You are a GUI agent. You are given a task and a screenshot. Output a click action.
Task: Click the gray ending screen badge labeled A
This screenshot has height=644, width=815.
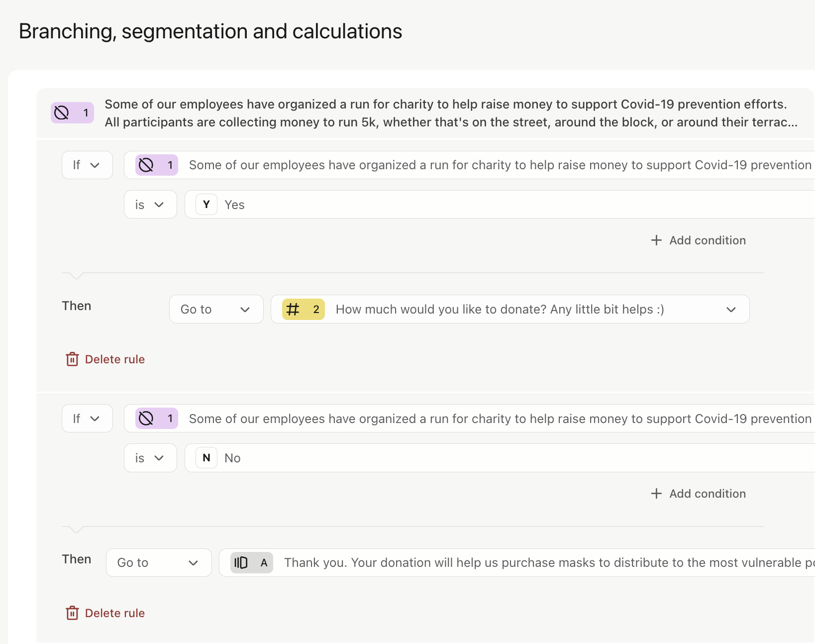pyautogui.click(x=251, y=563)
